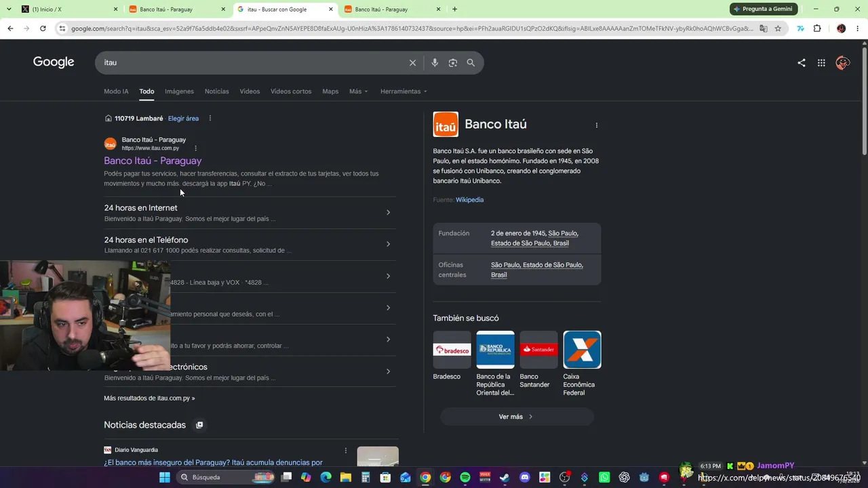The width and height of the screenshot is (868, 488).
Task: Open the Chrome three-dot menu
Action: click(858, 28)
